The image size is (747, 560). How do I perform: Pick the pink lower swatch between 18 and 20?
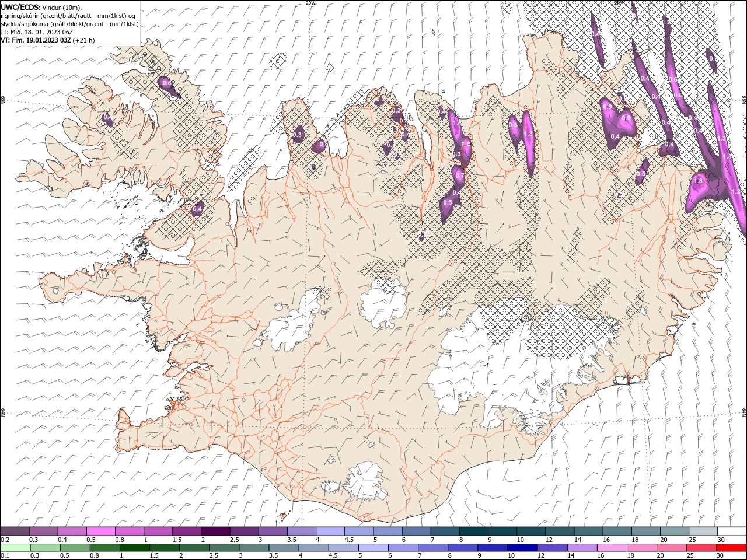coord(641,548)
